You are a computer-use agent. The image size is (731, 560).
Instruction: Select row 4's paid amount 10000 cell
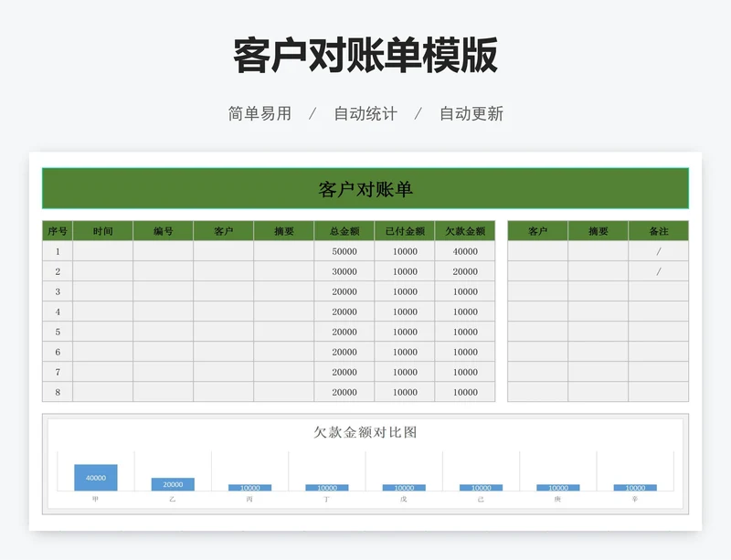(405, 311)
